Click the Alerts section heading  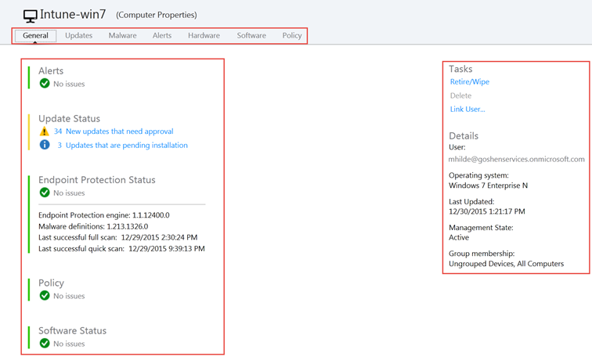point(51,71)
